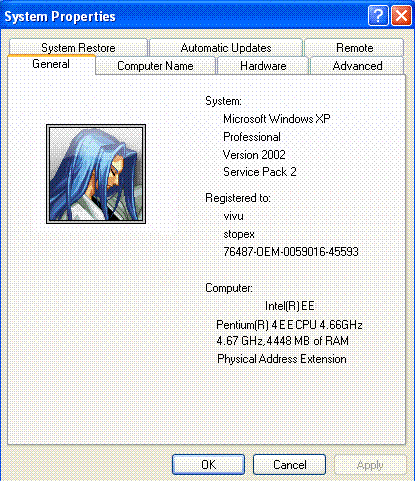The height and width of the screenshot is (481, 415).
Task: Go to the Computer Name tab
Action: (155, 66)
